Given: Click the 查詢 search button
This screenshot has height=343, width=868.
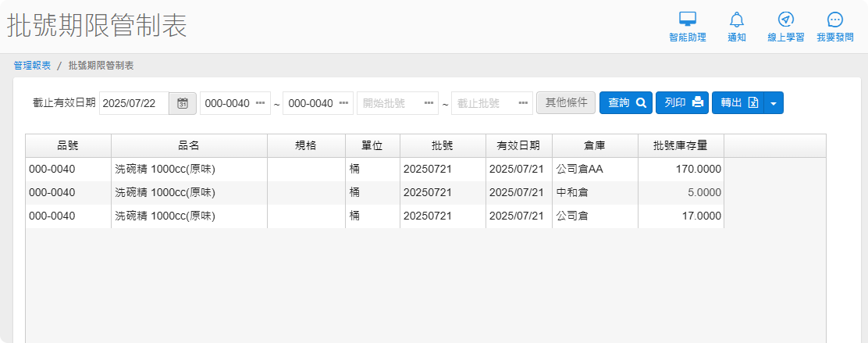Looking at the screenshot, I should tap(626, 103).
